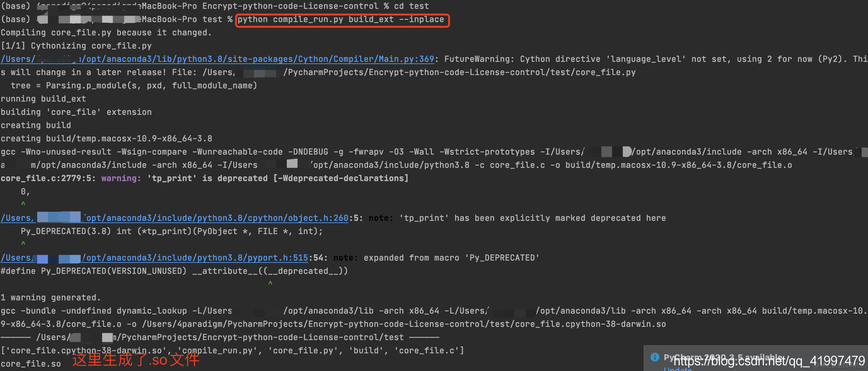Click the '1 warning generated.' line
This screenshot has height=371, width=868.
point(50,297)
